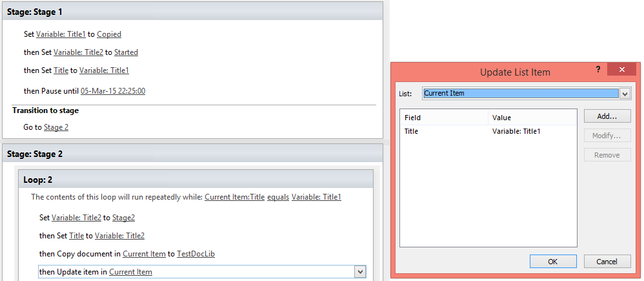Open the help button in the Update List Item dialog
The height and width of the screenshot is (281, 644).
(598, 70)
